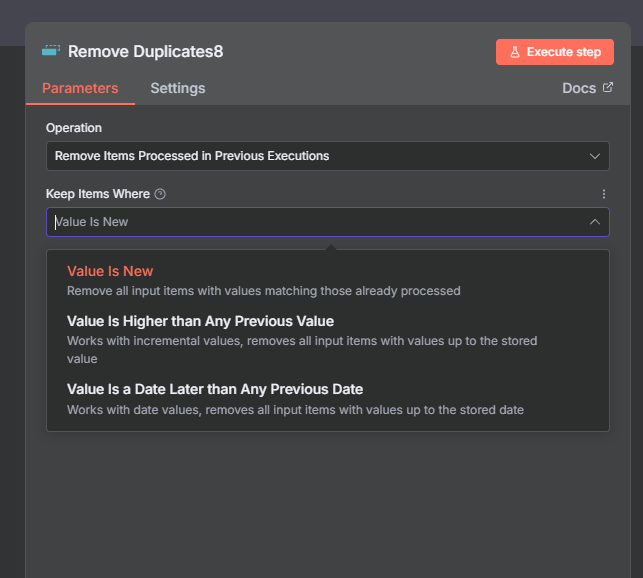
Task: Pick Value Is a Date Later option
Action: tap(214, 389)
